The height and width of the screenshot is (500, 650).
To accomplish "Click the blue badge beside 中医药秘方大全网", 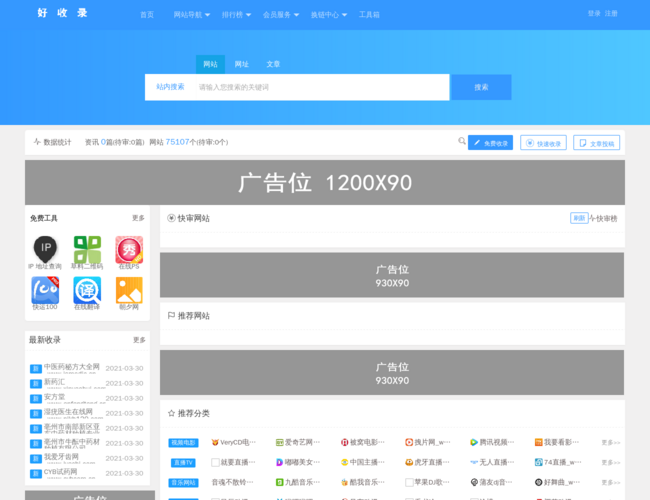I will click(36, 369).
